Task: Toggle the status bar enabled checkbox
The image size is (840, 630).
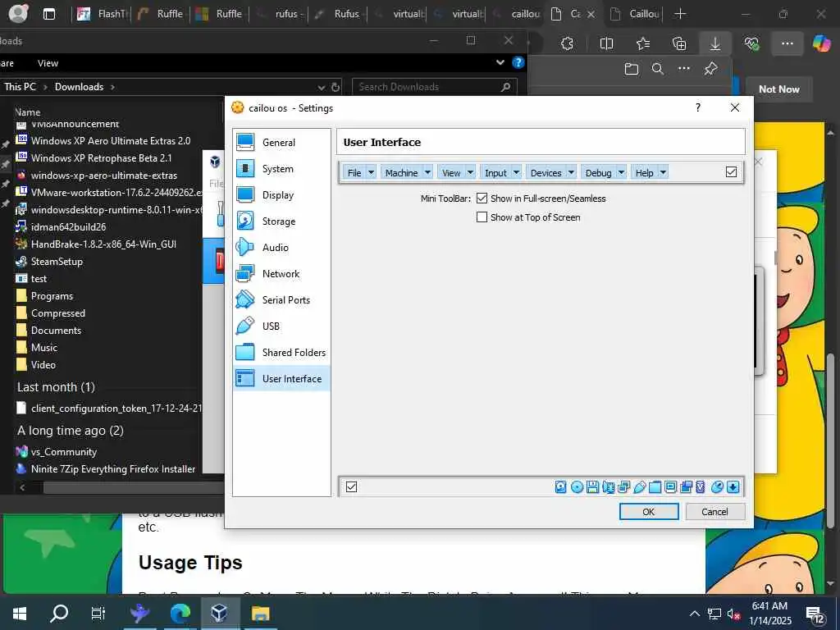Action: tap(351, 487)
